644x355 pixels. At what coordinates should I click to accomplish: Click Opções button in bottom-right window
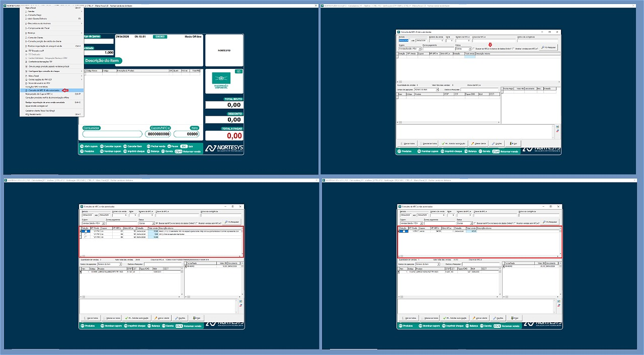[497, 318]
